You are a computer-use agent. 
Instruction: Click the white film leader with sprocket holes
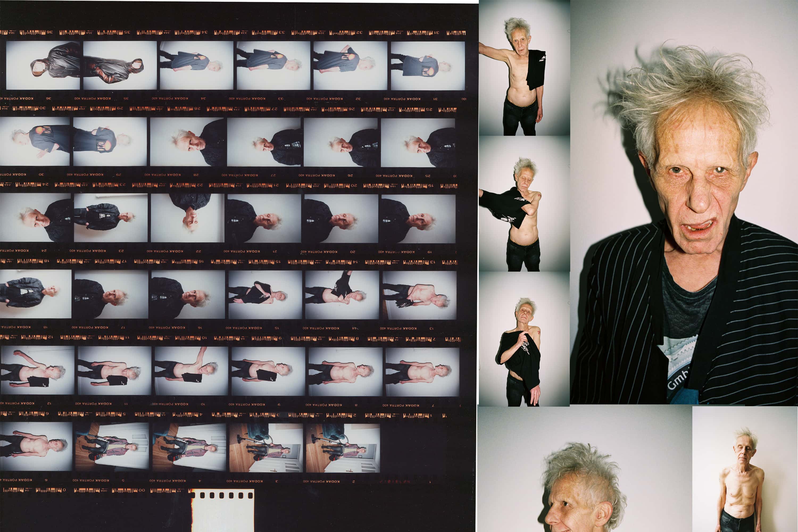(x=223, y=511)
